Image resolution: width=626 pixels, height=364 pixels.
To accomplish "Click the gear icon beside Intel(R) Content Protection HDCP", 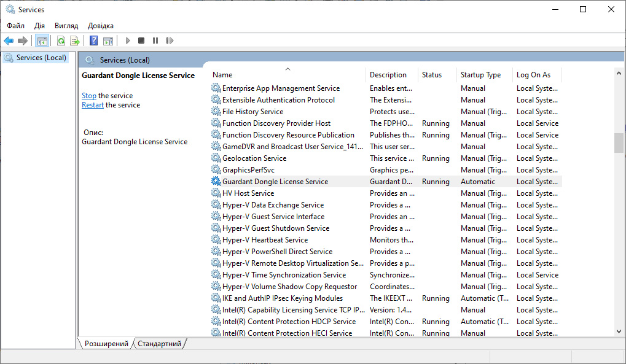I will (216, 321).
